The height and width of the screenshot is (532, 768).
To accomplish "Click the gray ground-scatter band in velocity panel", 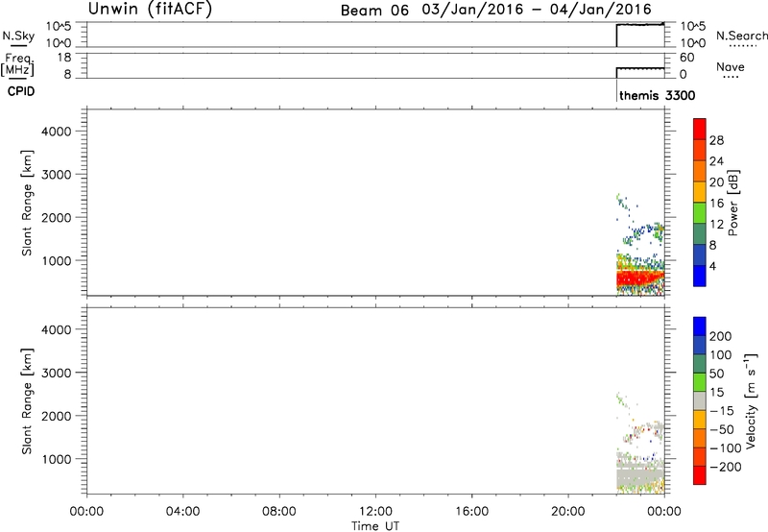I will coord(640,475).
